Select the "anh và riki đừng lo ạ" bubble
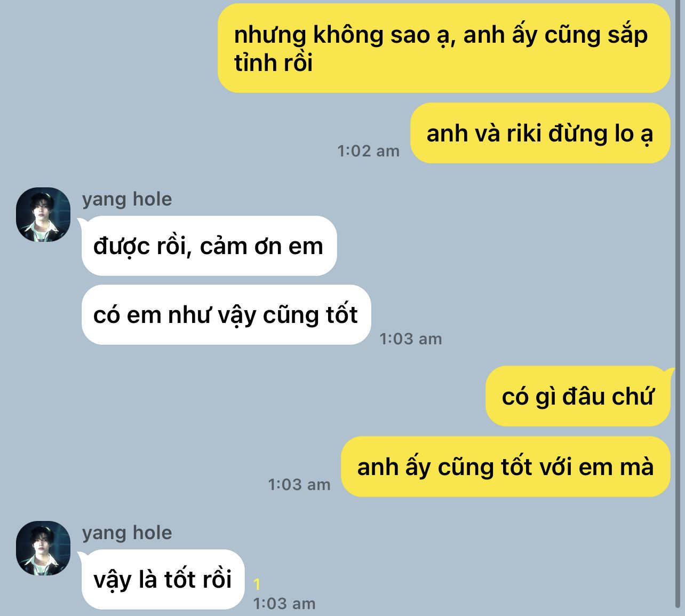Image resolution: width=685 pixels, height=616 pixels. pyautogui.click(x=540, y=133)
